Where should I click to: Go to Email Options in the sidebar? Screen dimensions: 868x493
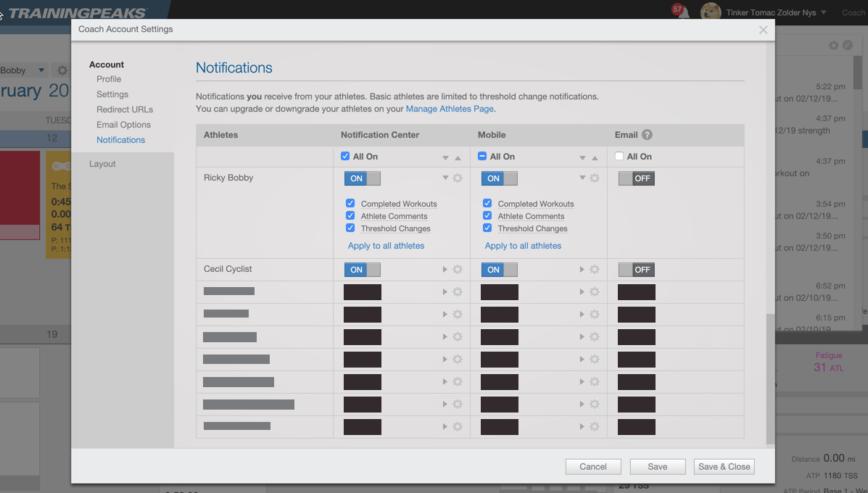[123, 125]
